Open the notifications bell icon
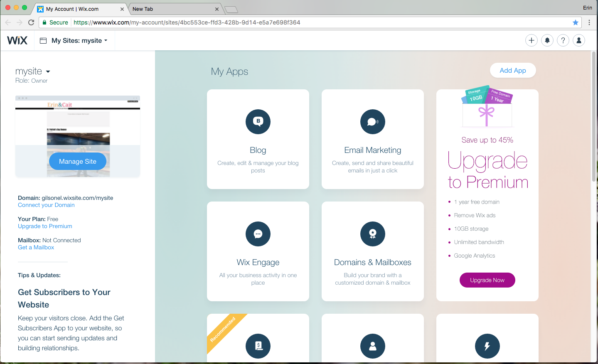The image size is (598, 364). point(547,40)
